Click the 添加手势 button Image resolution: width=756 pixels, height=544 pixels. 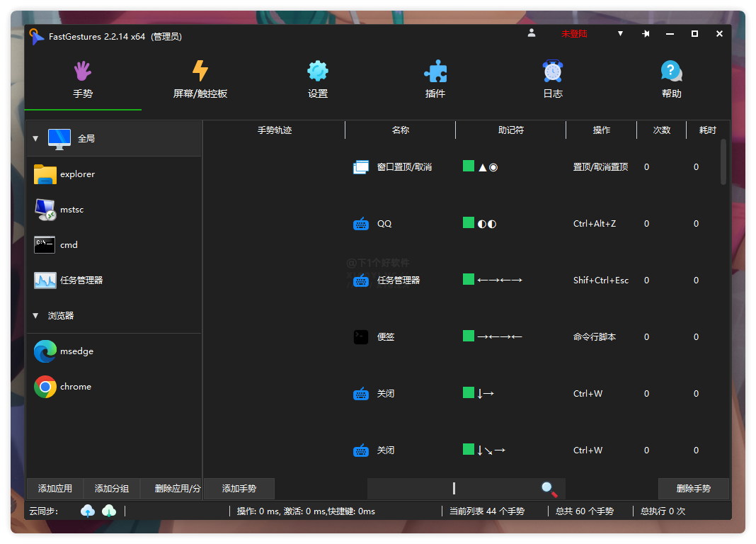pyautogui.click(x=239, y=489)
